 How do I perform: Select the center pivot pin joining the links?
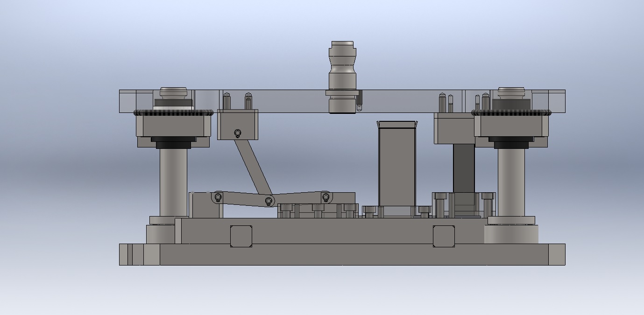pos(269,201)
